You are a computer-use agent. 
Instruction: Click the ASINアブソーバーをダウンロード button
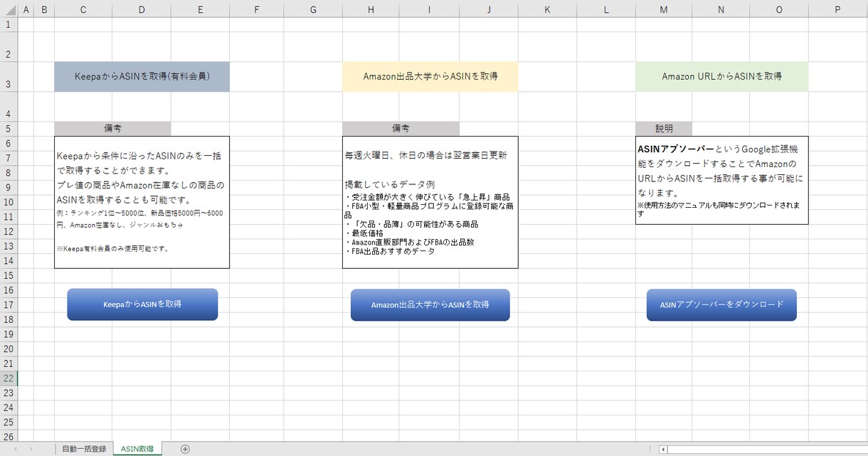click(721, 304)
